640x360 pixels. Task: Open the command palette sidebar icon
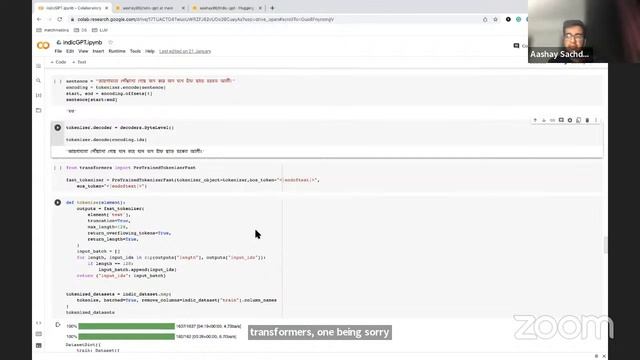[39, 334]
